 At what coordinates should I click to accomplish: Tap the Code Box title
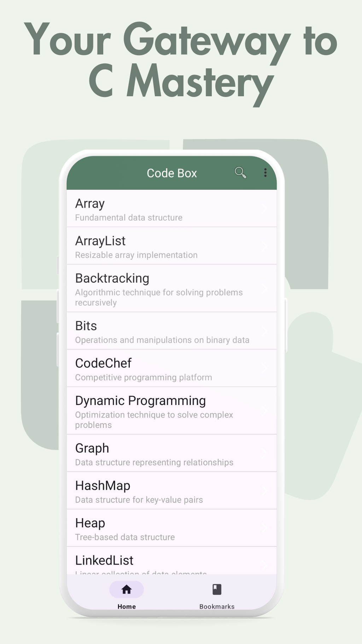click(x=172, y=173)
